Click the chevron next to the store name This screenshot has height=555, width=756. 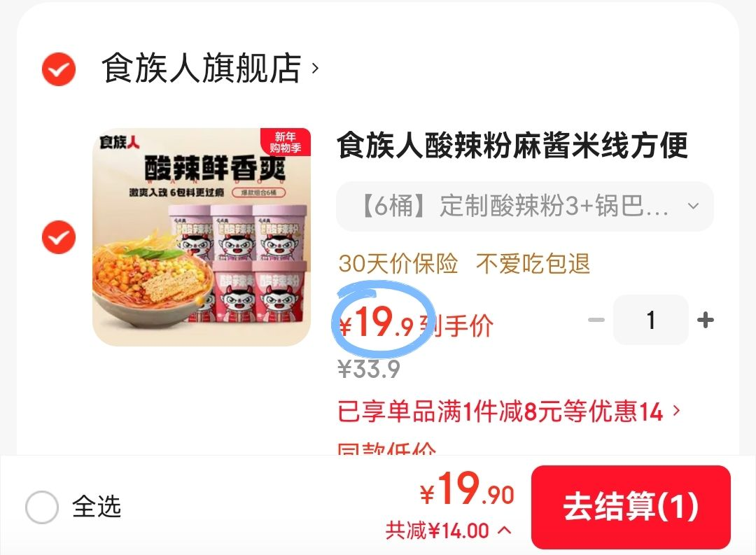[315, 68]
